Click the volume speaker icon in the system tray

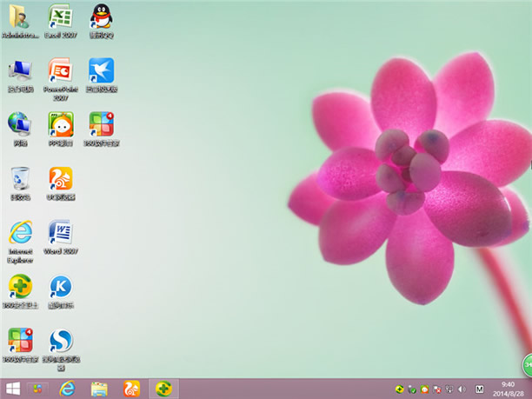pos(462,389)
